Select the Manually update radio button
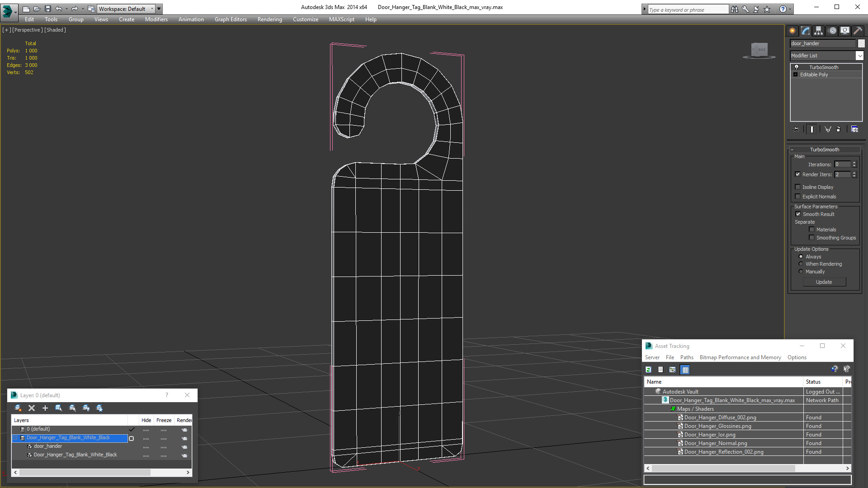This screenshot has width=868, height=488. click(801, 272)
